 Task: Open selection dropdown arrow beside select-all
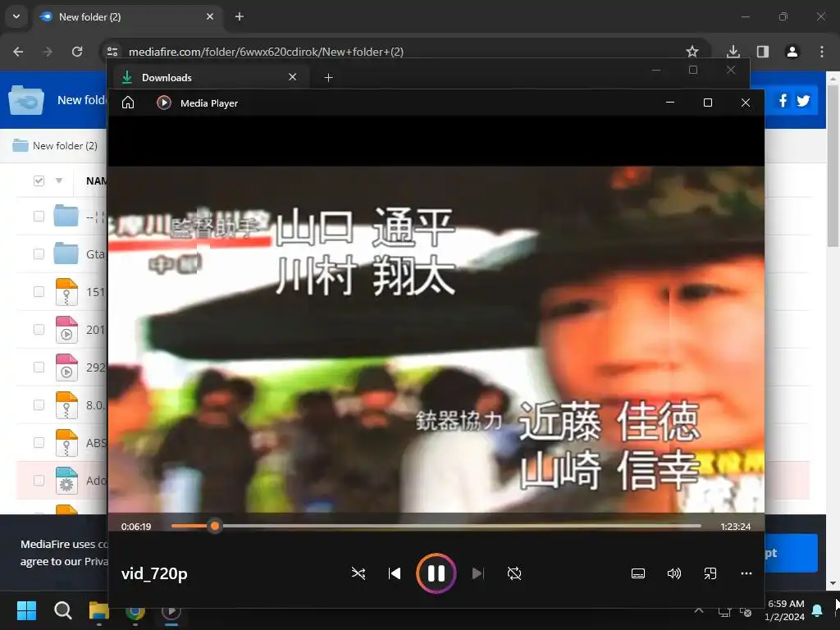tap(59, 180)
